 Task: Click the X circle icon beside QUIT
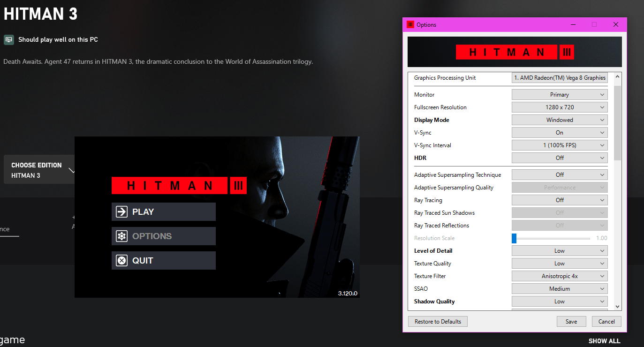pos(121,260)
